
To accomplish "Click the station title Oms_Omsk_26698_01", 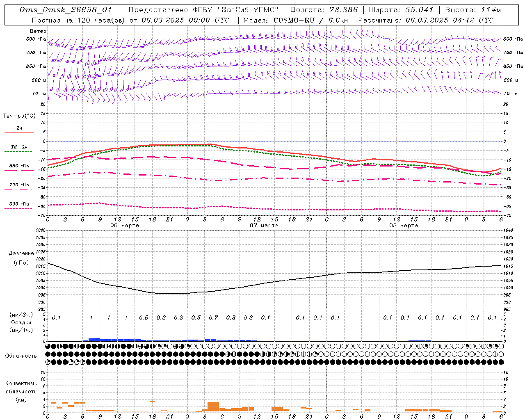I will (66, 10).
